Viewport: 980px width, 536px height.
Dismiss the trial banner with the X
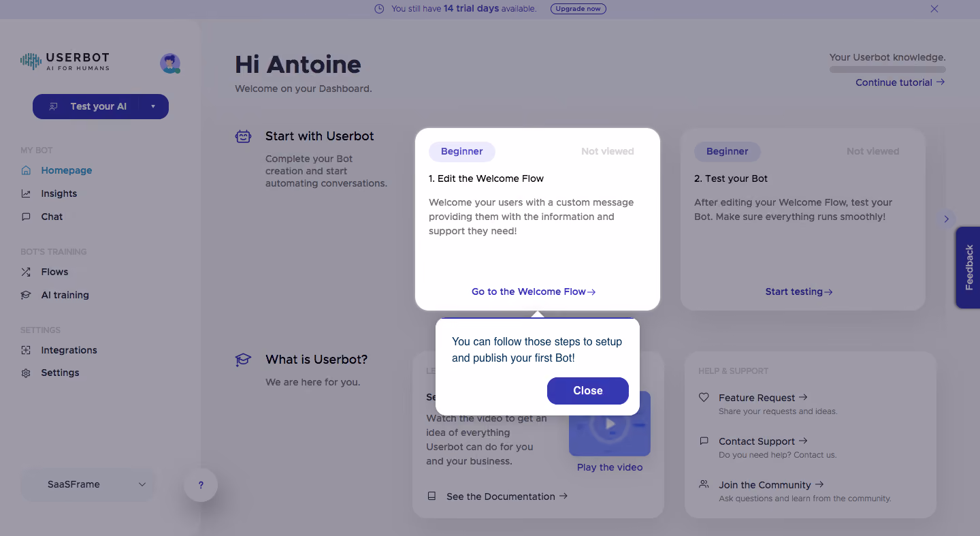(x=934, y=9)
